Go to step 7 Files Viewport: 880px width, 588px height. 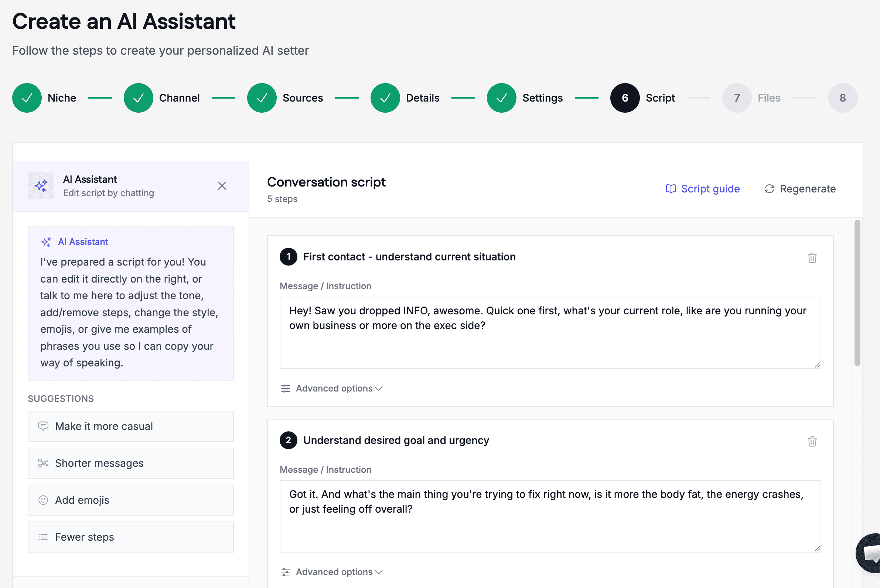coord(751,98)
